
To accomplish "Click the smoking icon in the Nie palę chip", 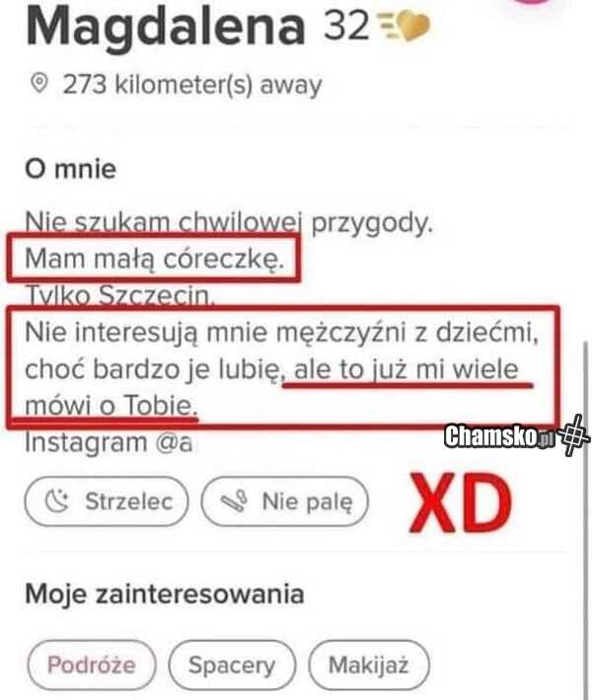I will coord(234,503).
